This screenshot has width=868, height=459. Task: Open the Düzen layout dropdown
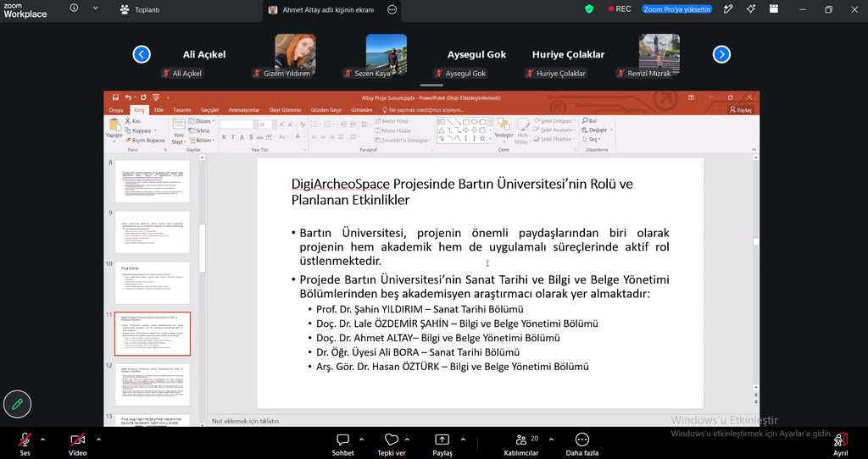point(202,121)
